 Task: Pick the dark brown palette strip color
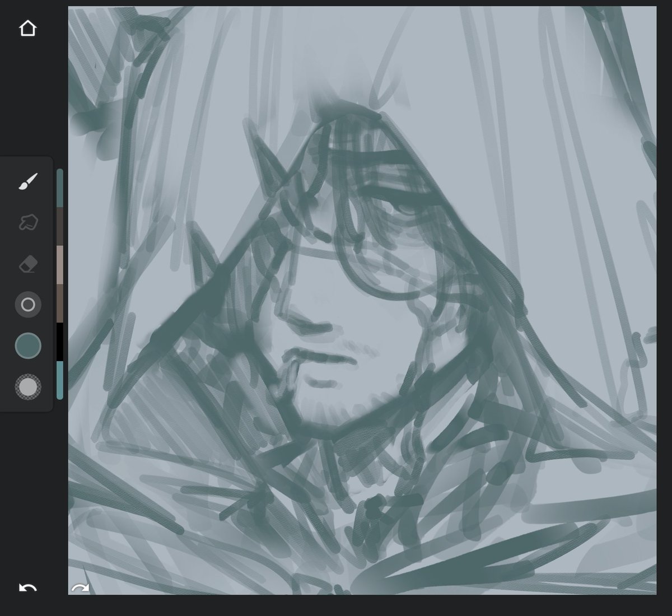(60, 227)
